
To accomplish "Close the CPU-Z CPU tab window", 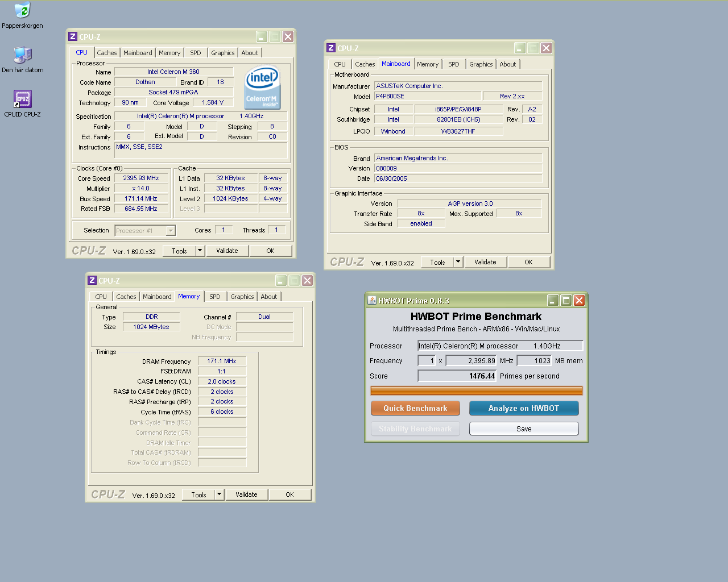I will (x=288, y=36).
